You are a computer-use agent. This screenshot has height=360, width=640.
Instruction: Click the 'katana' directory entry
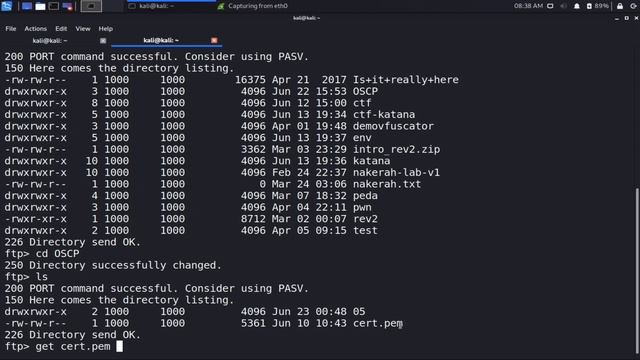tap(371, 161)
